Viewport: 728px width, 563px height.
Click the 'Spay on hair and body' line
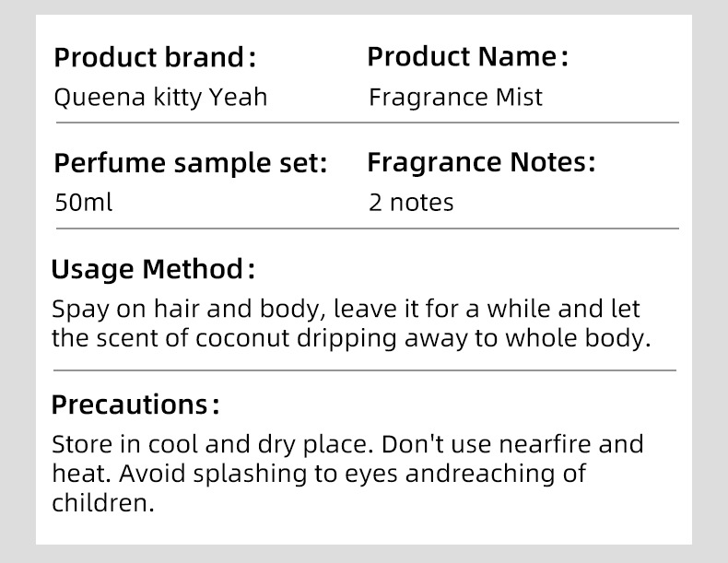tap(346, 309)
